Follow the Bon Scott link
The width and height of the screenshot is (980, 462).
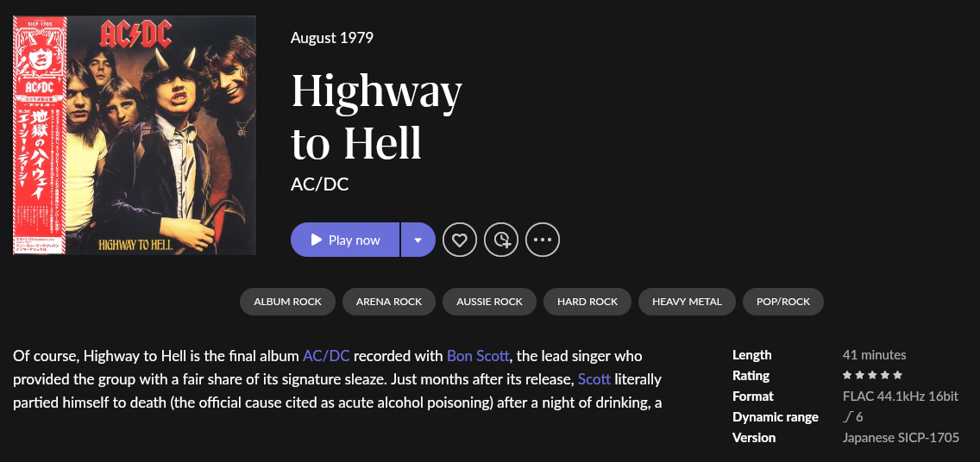coord(478,355)
